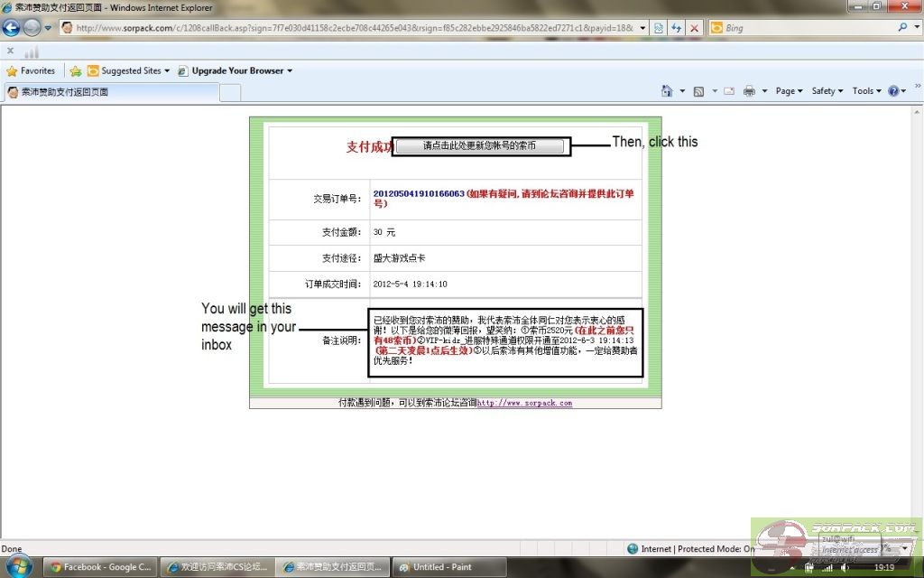
Task: Click the Refresh page icon
Action: pyautogui.click(x=676, y=28)
